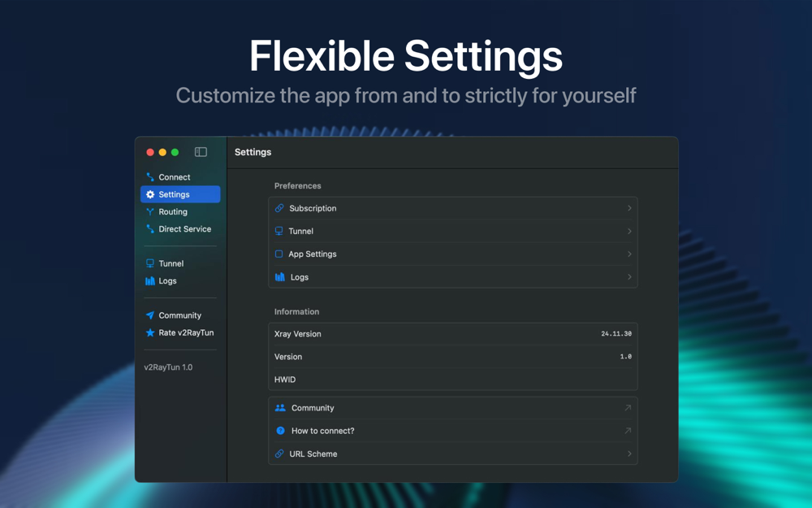Open Routing in the sidebar
The height and width of the screenshot is (508, 812).
180,211
